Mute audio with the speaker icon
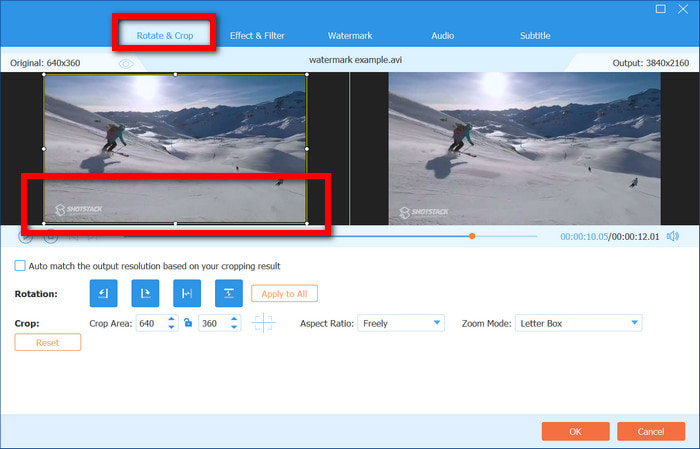This screenshot has width=700, height=449. [x=673, y=236]
